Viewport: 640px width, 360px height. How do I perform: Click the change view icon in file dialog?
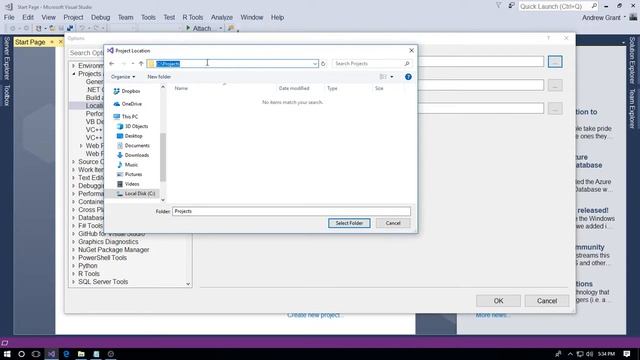(383, 77)
